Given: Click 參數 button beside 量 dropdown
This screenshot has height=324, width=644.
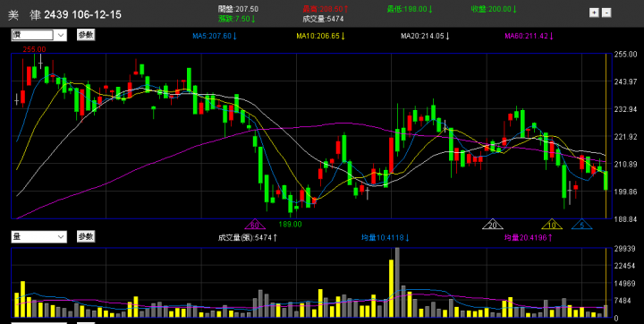Looking at the screenshot, I should 86,236.
